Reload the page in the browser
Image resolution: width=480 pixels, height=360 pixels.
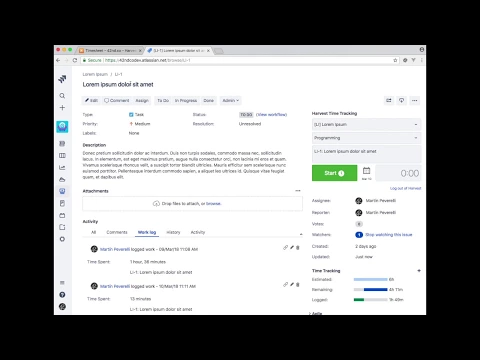(75, 60)
